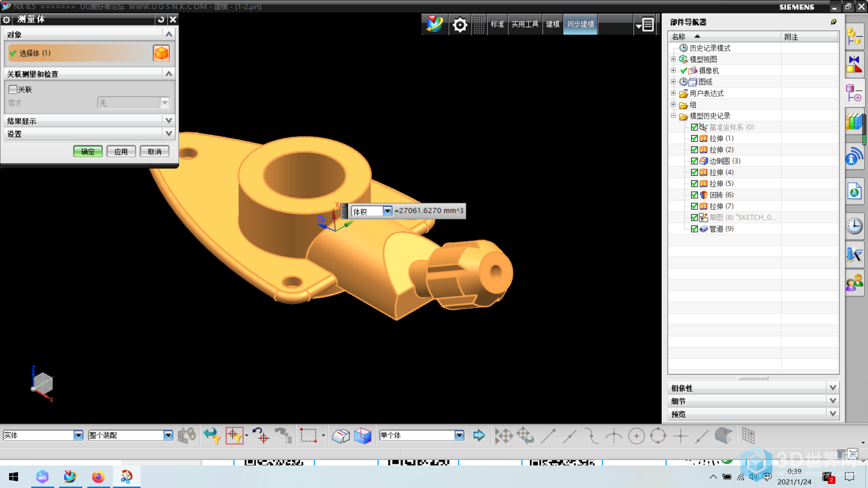Collapse the 模型历史记录 tree node
Image resolution: width=868 pixels, height=488 pixels.
click(x=673, y=116)
